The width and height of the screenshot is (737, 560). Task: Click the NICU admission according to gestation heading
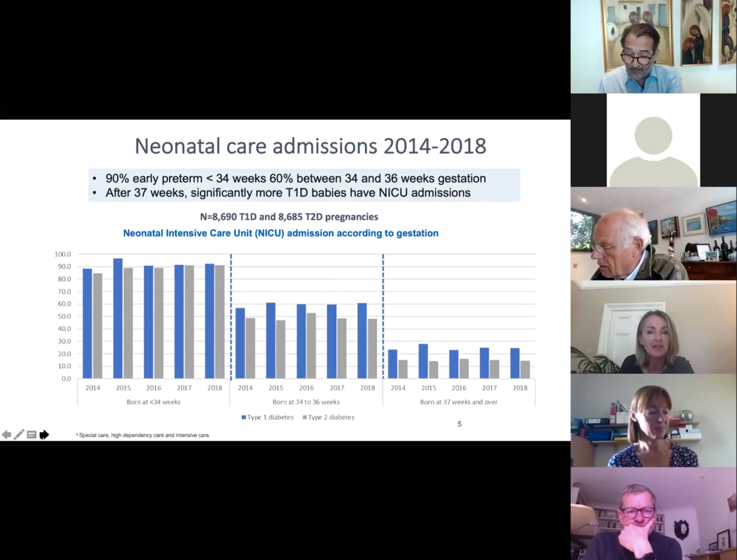(x=281, y=233)
